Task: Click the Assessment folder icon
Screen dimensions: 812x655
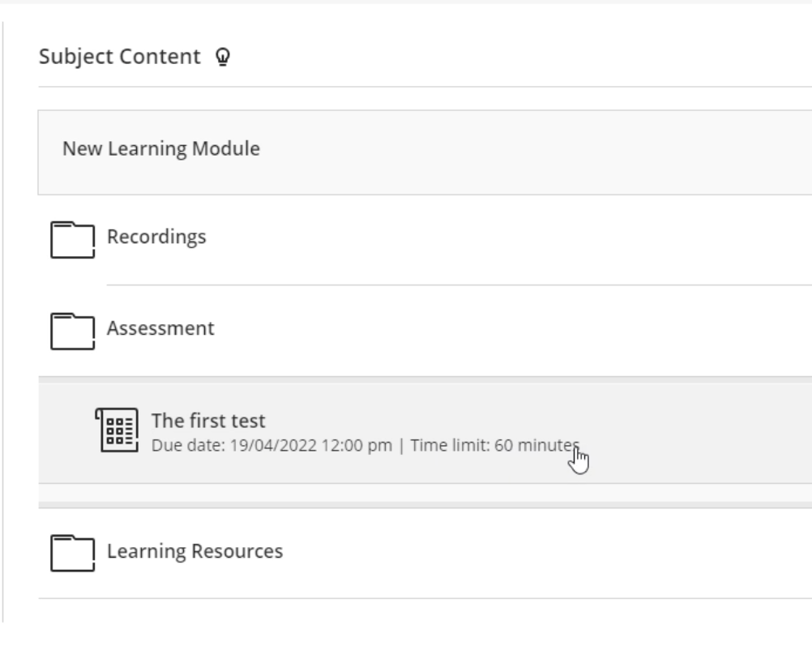Action: (x=72, y=331)
